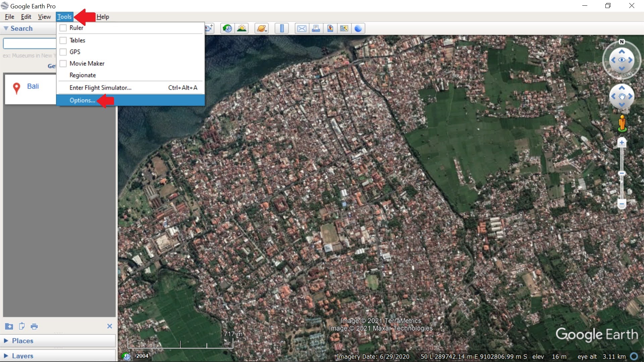Expand the Places panel
The image size is (644, 362).
(x=22, y=341)
